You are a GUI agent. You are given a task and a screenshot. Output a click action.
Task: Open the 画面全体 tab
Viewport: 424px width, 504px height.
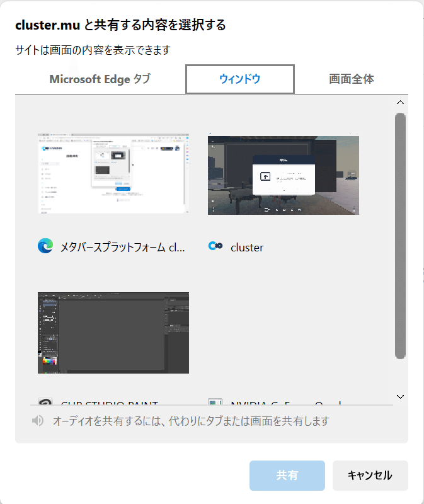[x=352, y=79]
